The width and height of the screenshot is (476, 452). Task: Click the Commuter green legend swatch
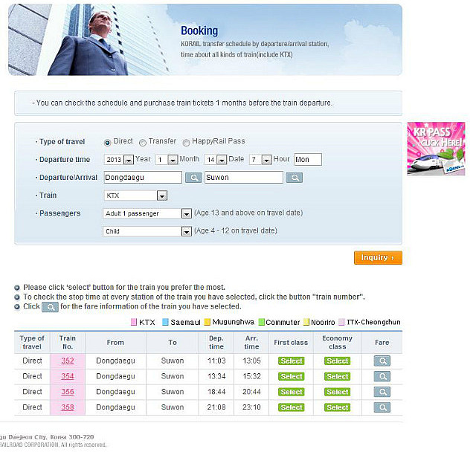click(261, 322)
